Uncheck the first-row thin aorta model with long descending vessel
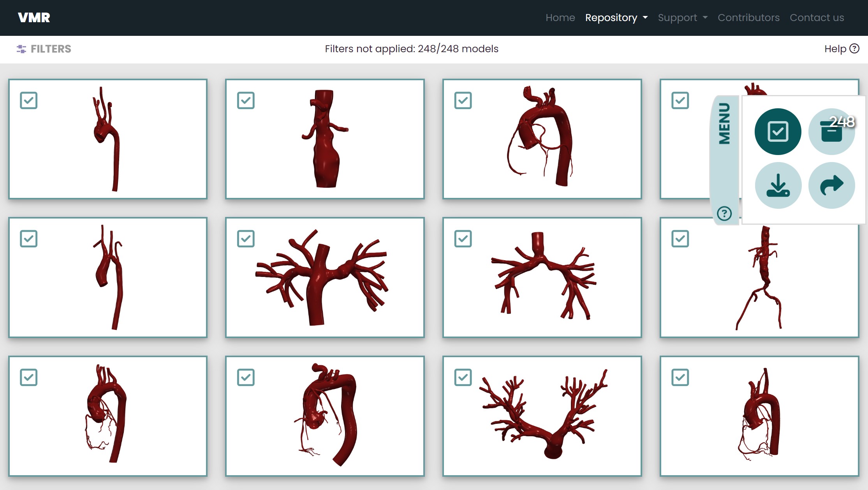Viewport: 868px width, 490px height. click(x=29, y=100)
